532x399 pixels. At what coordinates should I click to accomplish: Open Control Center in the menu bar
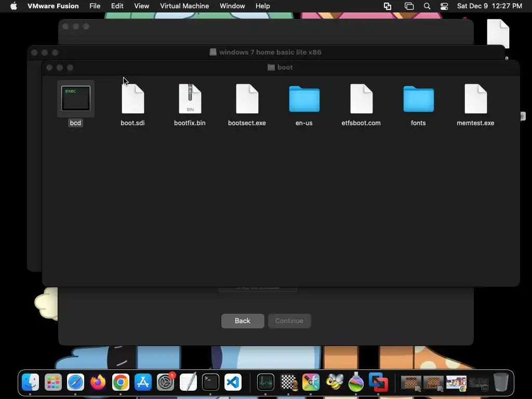[x=444, y=6]
